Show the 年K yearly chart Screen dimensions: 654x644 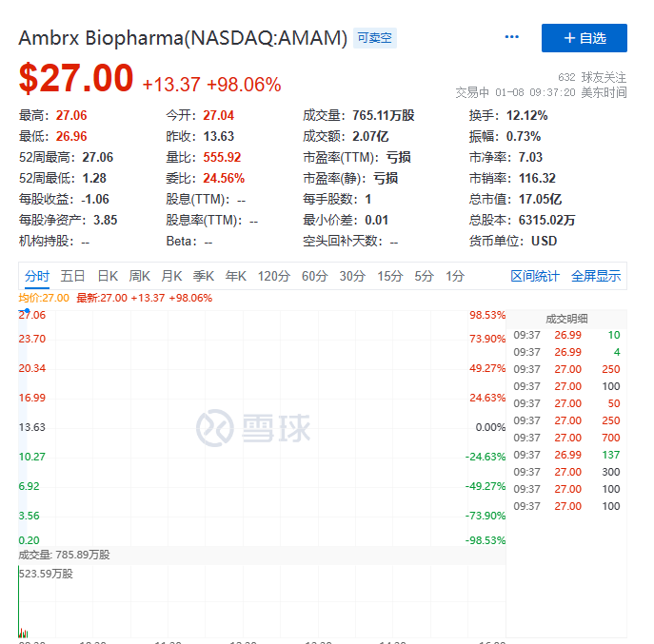tap(235, 276)
